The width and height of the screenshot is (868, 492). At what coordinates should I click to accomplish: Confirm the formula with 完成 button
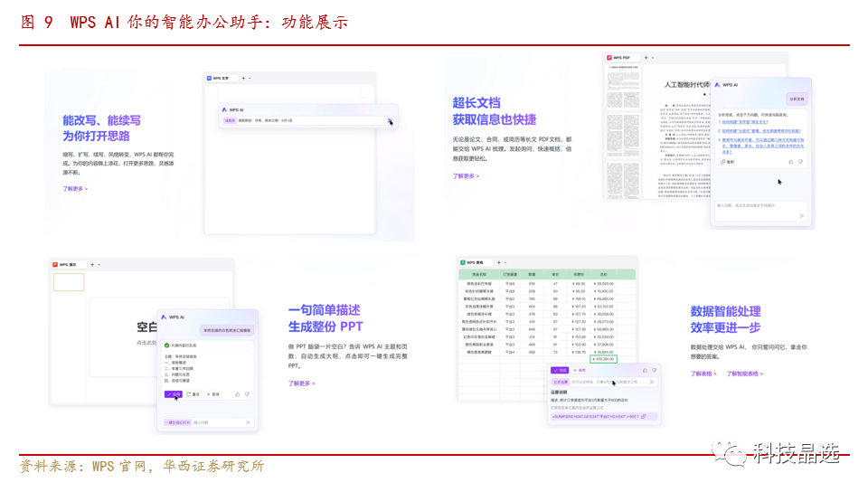point(561,370)
